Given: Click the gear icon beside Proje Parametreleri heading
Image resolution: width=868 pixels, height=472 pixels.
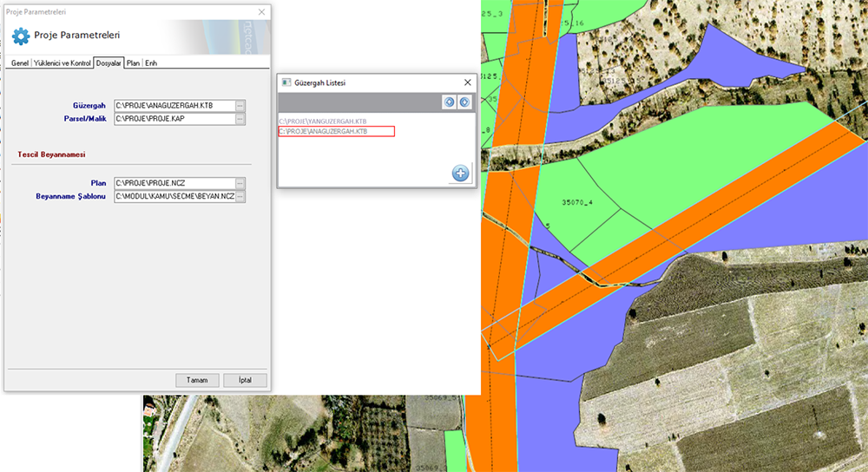Looking at the screenshot, I should 20,36.
